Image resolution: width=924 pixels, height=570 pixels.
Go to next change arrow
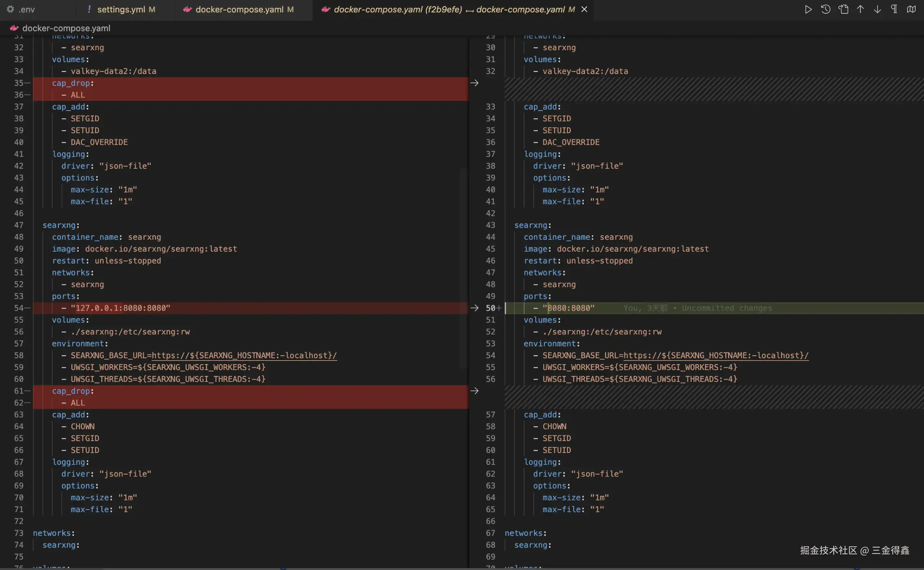877,10
